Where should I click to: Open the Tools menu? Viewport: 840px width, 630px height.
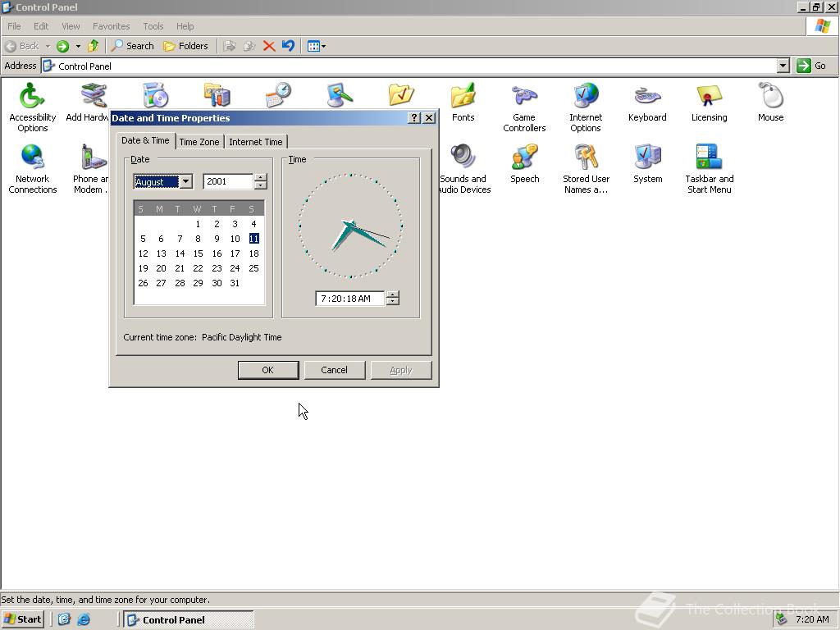(153, 26)
